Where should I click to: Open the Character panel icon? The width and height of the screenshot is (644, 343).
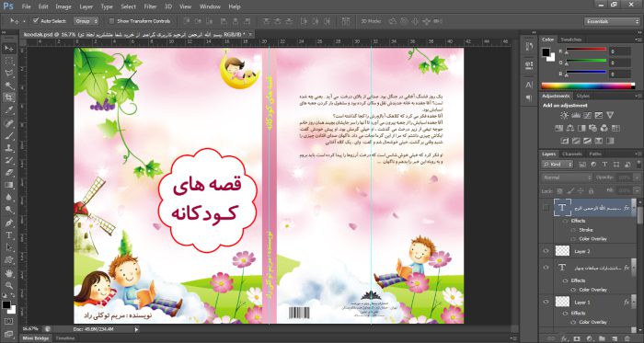(x=529, y=85)
